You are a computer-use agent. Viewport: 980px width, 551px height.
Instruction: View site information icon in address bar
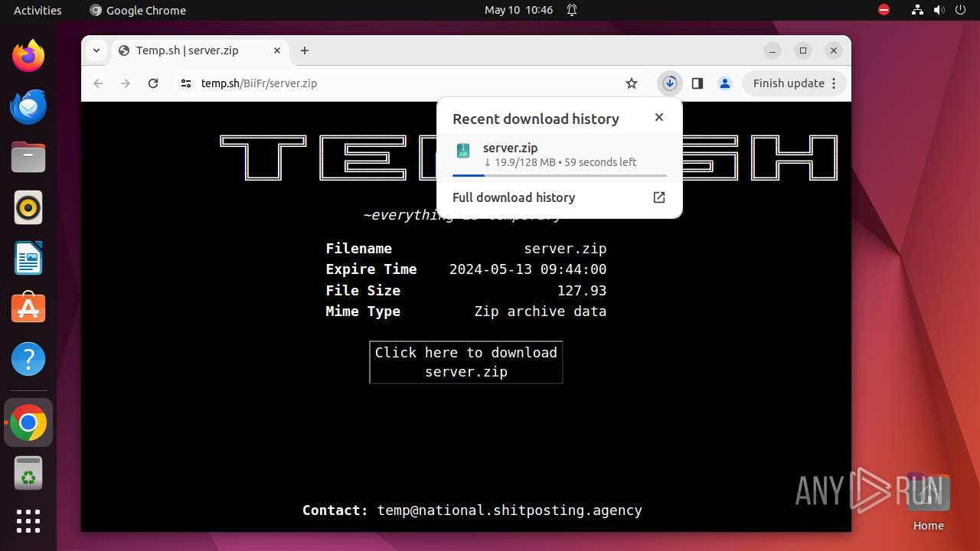(x=185, y=83)
